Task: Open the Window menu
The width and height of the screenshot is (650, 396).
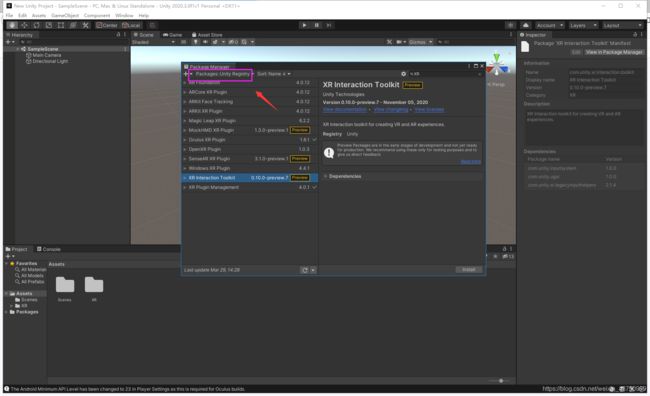Action: [x=124, y=15]
